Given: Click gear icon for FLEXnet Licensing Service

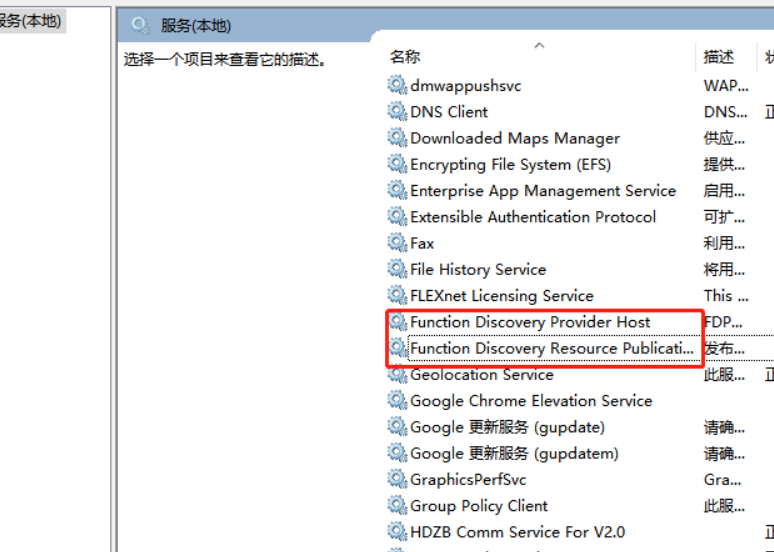Looking at the screenshot, I should pos(397,296).
